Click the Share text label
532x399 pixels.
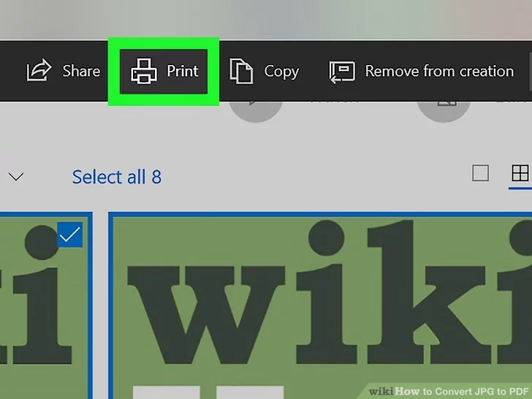[81, 71]
